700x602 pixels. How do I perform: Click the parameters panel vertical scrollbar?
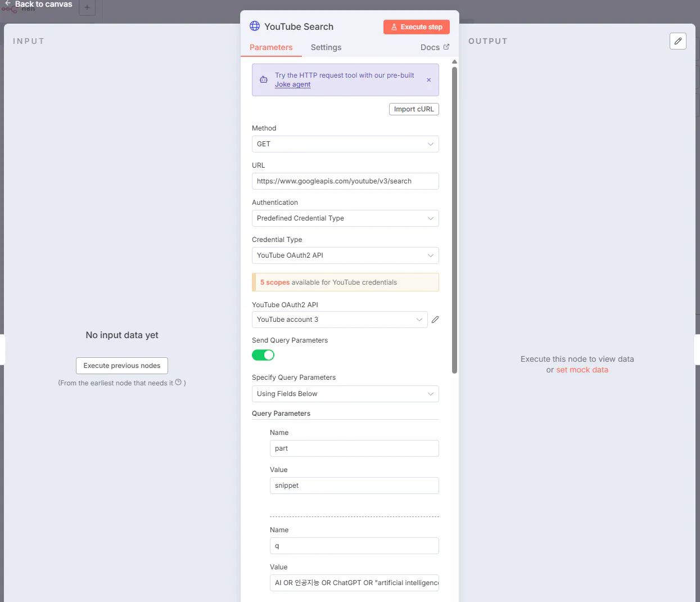(x=454, y=220)
